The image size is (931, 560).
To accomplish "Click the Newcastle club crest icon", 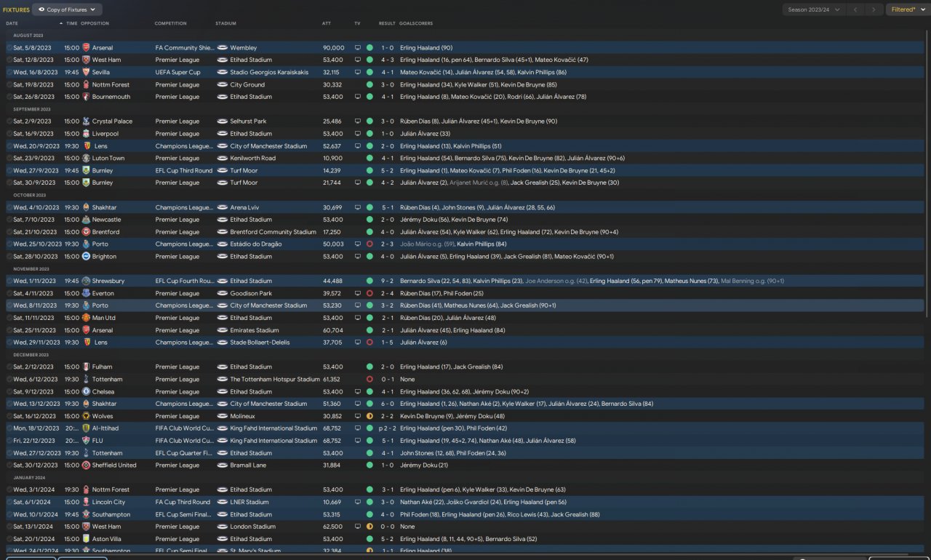I will click(x=86, y=220).
